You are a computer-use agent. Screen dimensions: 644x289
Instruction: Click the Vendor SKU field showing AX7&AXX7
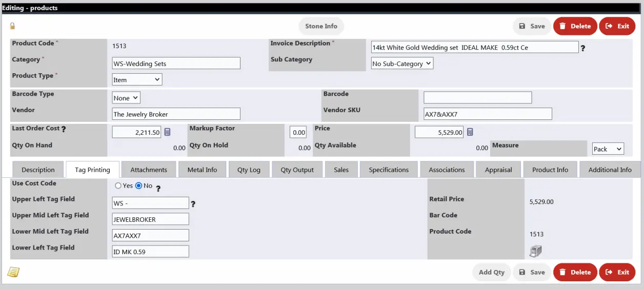(x=488, y=114)
